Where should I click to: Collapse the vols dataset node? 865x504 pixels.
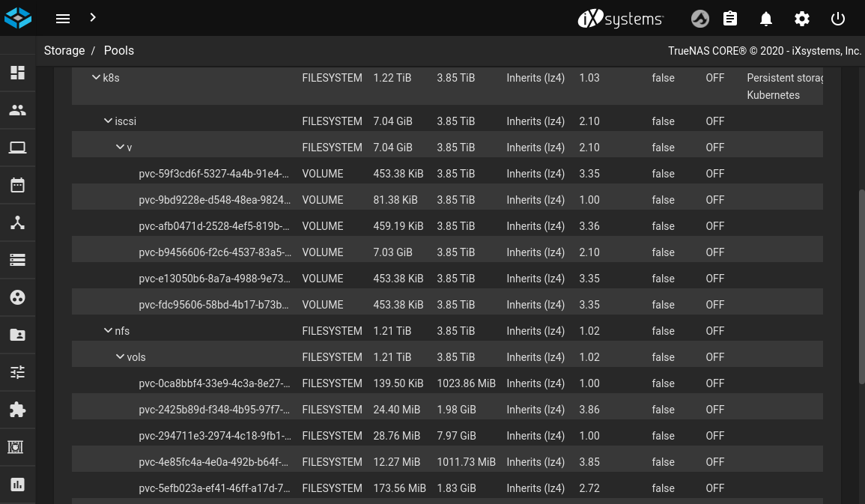pos(120,356)
